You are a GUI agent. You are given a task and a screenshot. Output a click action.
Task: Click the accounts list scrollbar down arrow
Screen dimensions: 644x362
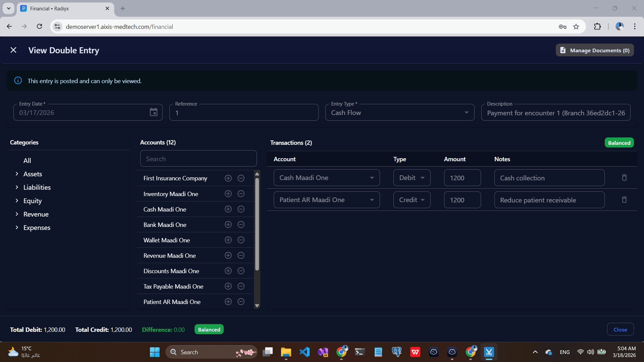pyautogui.click(x=257, y=306)
